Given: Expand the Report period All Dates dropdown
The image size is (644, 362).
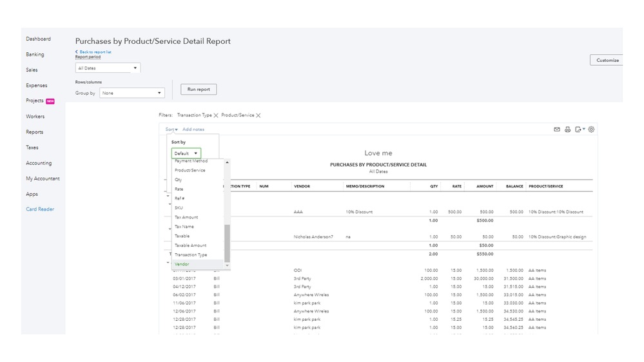Looking at the screenshot, I should (108, 68).
